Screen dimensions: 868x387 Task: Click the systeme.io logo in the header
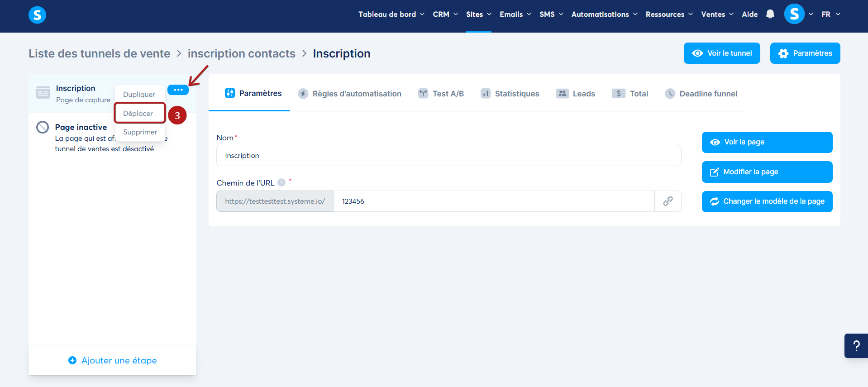(37, 15)
